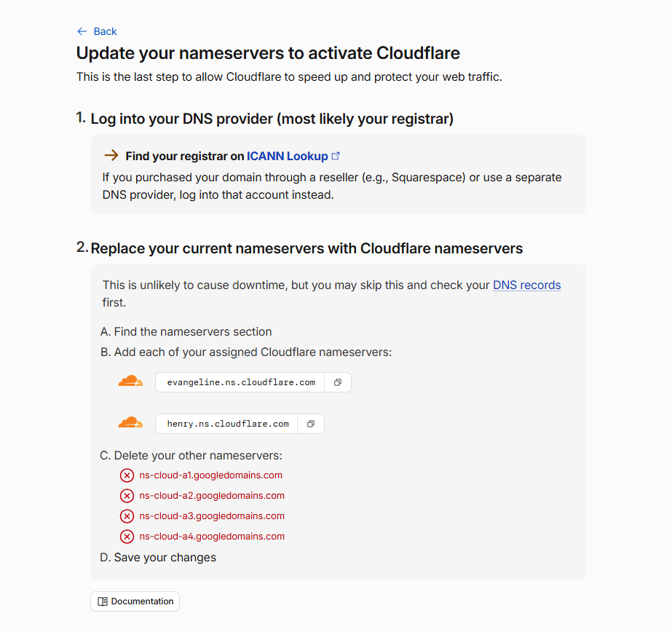Click the Cloudflare cloud logo beside evangeline nameserver

(130, 381)
